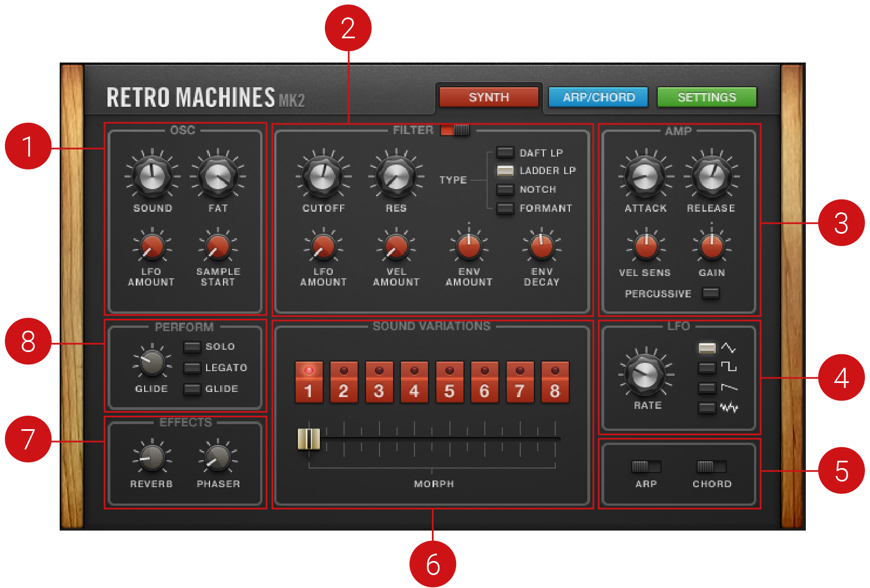Enable the PERCUSSIVE switch
870x588 pixels.
[x=711, y=293]
